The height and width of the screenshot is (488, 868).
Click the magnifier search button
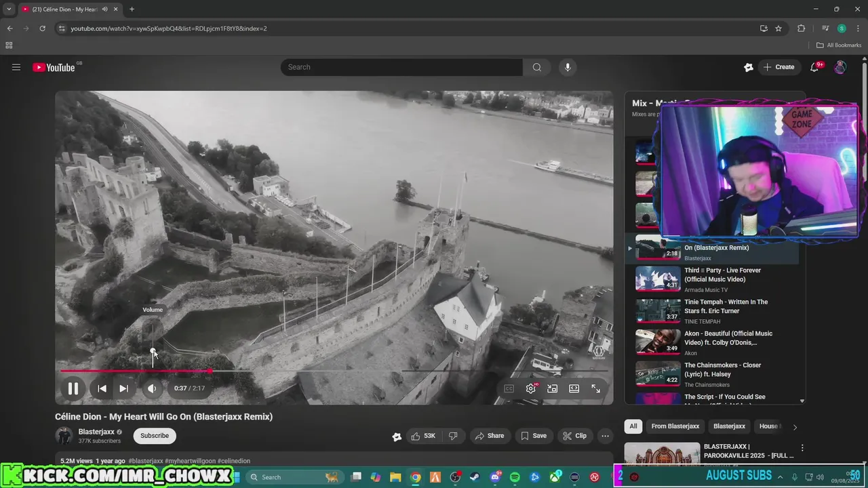coord(537,67)
